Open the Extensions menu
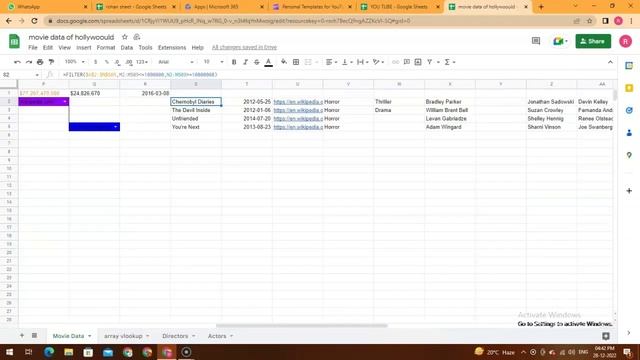640x360 pixels. pyautogui.click(x=172, y=47)
